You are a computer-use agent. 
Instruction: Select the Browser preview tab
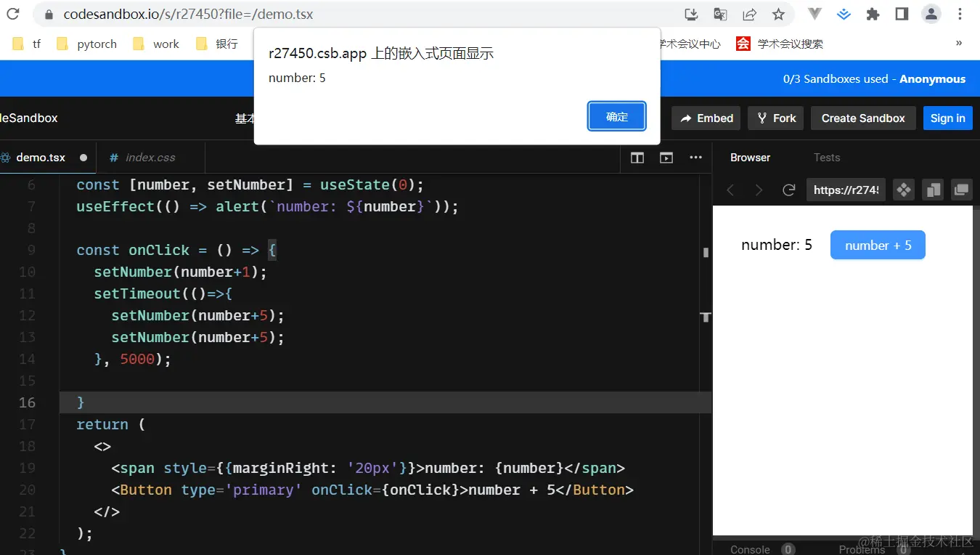[750, 158]
